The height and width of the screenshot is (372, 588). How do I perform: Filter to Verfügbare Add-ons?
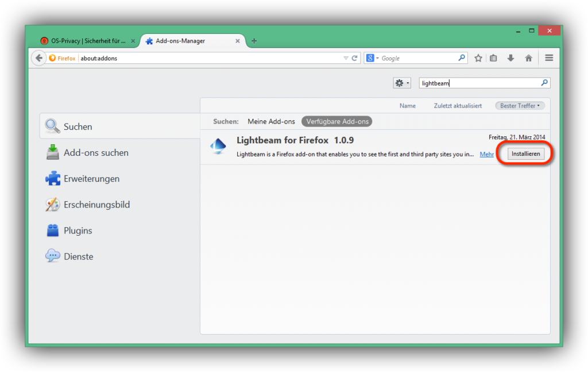(337, 122)
